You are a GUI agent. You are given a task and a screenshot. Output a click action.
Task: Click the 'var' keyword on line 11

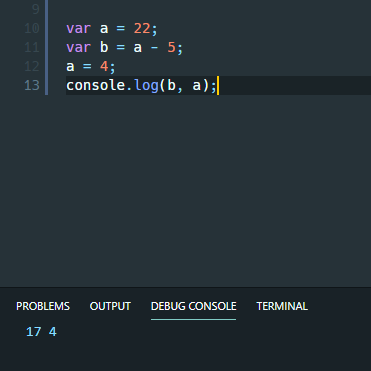(x=79, y=47)
